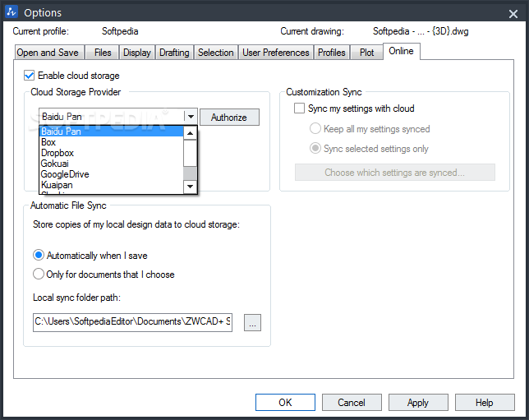Open the Files tab

tap(102, 53)
